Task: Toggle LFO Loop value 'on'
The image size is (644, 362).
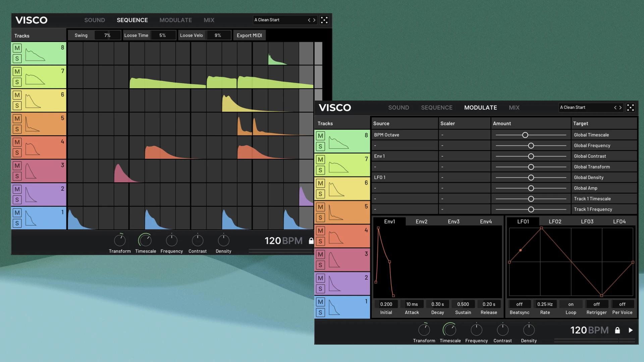Action: [x=571, y=304]
